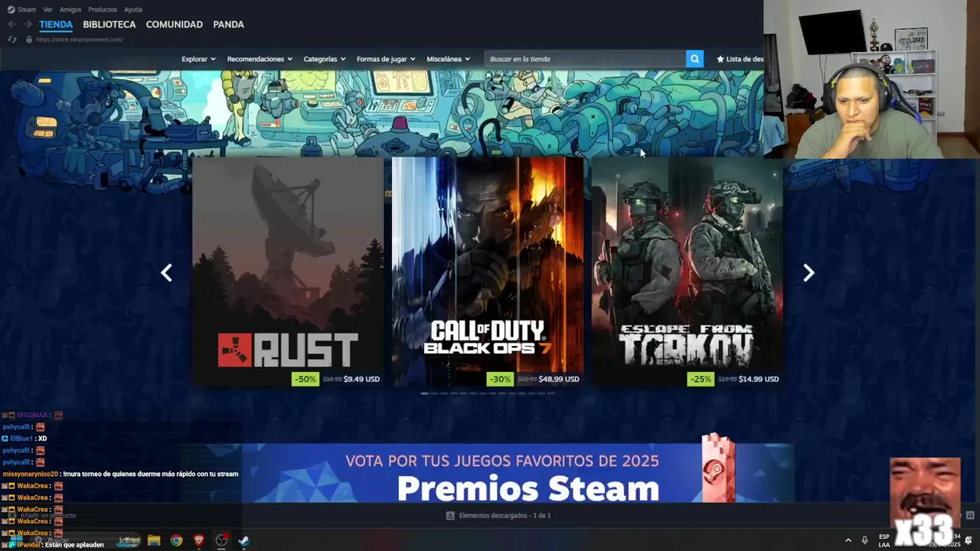Open OBS Studio from the taskbar
The image size is (980, 551).
click(221, 540)
